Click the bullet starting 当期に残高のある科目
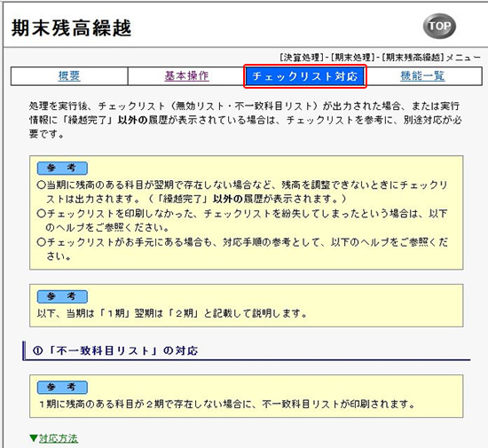The width and height of the screenshot is (488, 448). [x=242, y=192]
